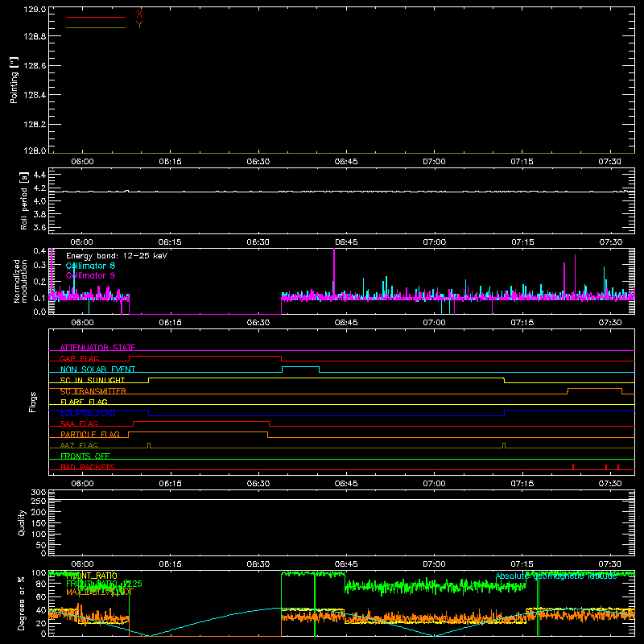Select the Energy band: 12-25 keV annotation

pyautogui.click(x=117, y=256)
